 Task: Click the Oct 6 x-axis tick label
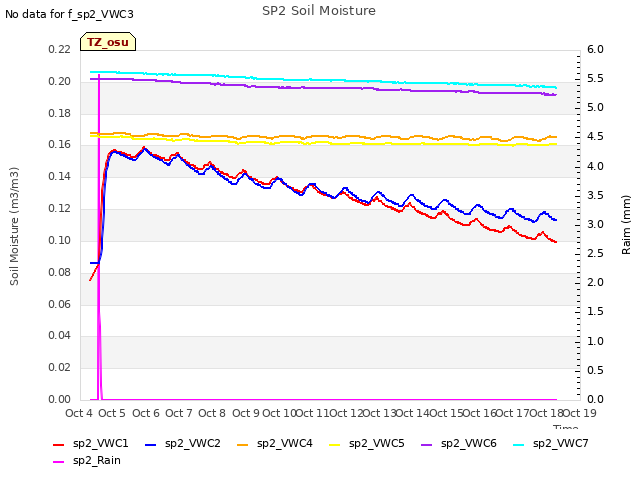(x=146, y=413)
